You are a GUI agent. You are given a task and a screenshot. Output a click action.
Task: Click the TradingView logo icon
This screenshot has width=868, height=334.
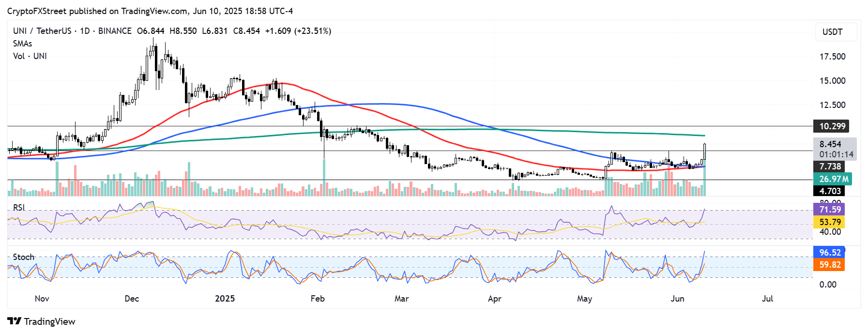14,321
